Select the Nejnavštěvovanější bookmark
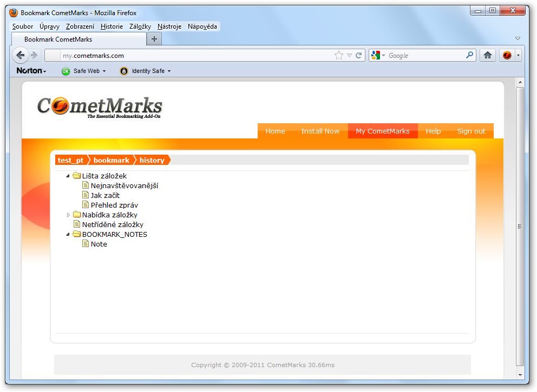The image size is (537, 392). pyautogui.click(x=125, y=186)
